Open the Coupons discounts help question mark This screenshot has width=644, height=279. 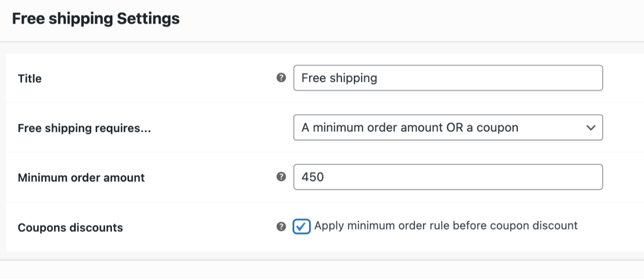[x=281, y=227]
